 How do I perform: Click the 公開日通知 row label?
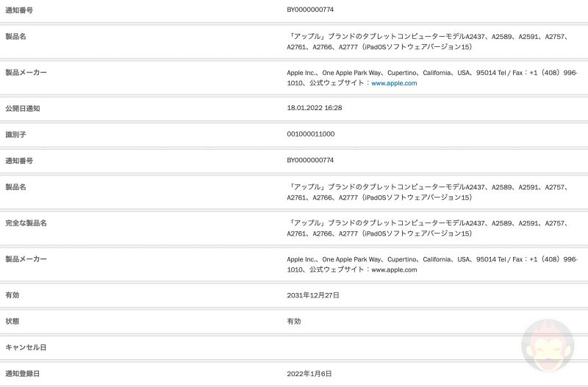point(23,108)
